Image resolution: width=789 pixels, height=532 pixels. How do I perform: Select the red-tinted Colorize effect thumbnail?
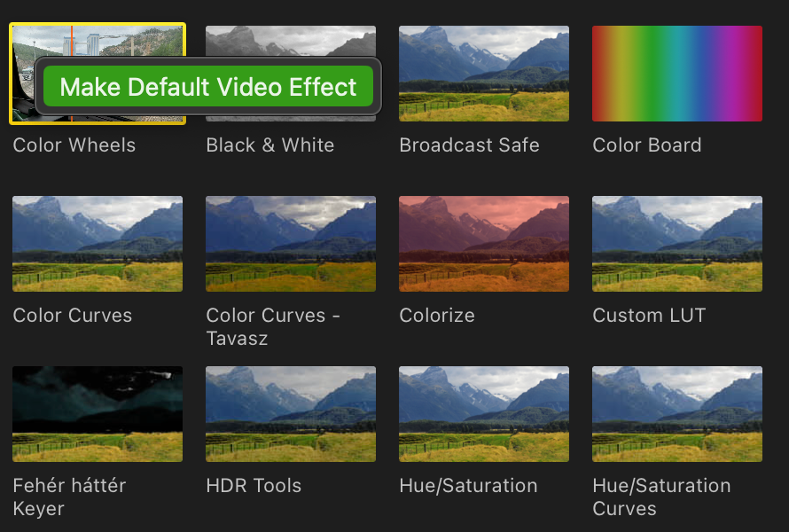pyautogui.click(x=483, y=244)
